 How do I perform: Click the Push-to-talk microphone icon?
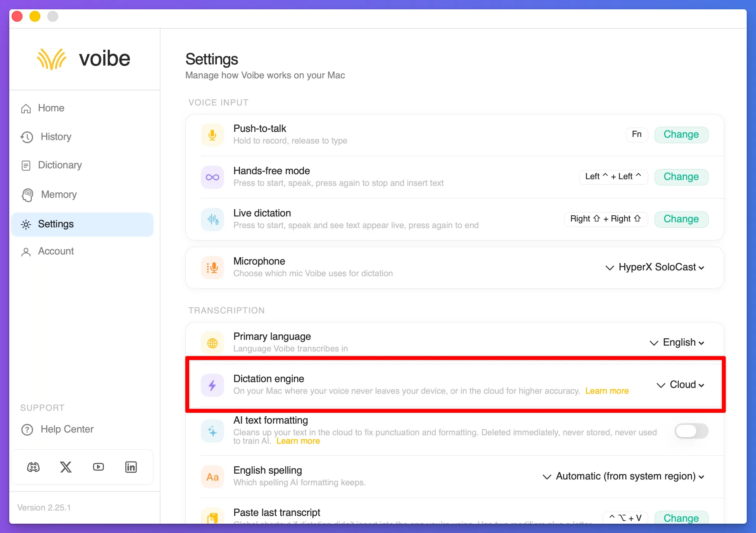pyautogui.click(x=212, y=135)
